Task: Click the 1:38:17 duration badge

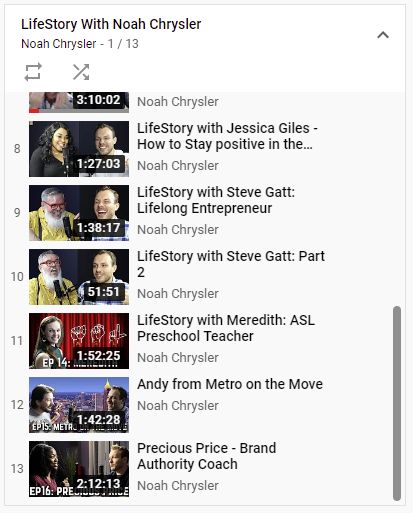Action: click(99, 228)
